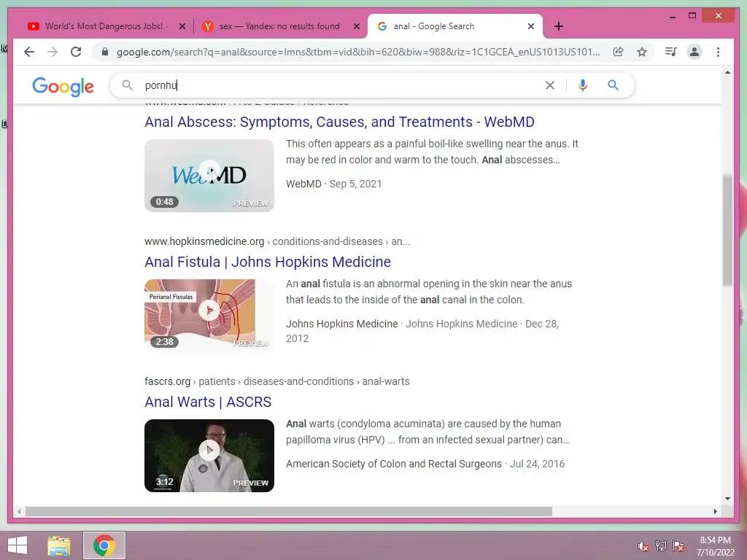Close the anal Google Search tab
This screenshot has height=560, width=747.
(x=531, y=26)
